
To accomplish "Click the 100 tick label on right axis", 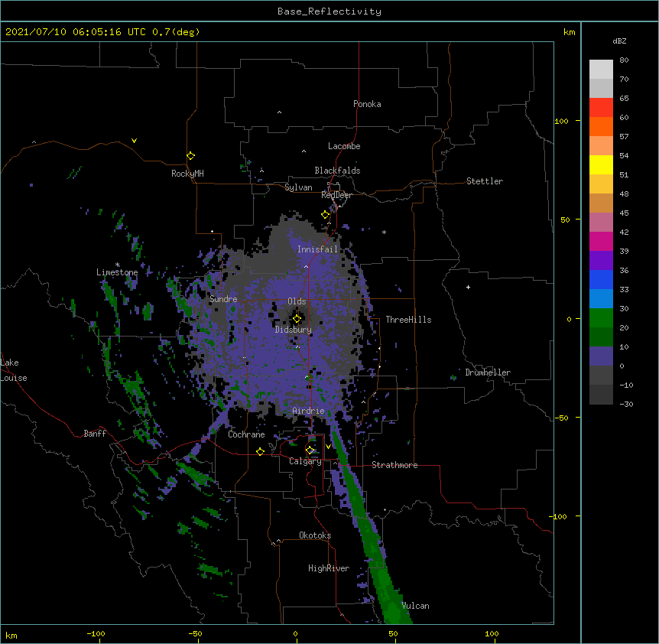I will click(x=561, y=121).
